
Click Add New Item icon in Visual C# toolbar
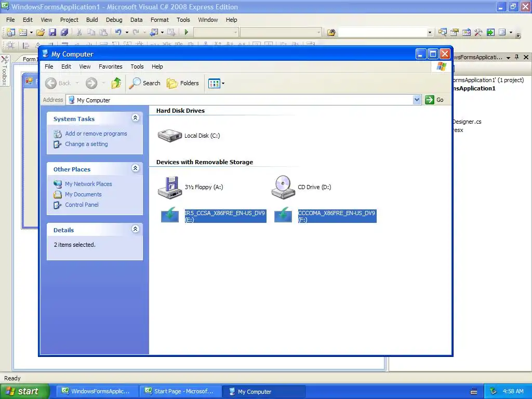tap(23, 32)
